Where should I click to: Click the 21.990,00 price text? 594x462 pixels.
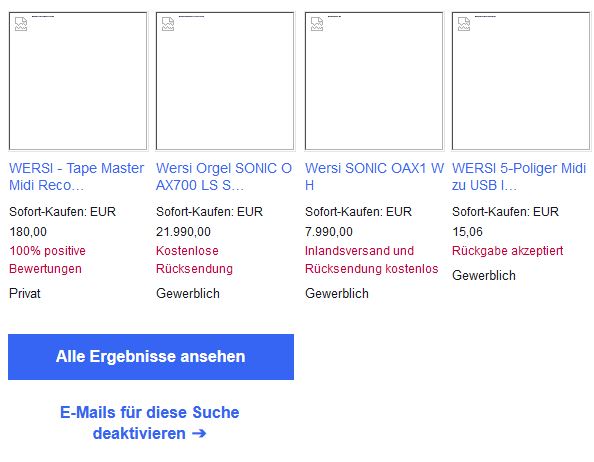(x=183, y=232)
